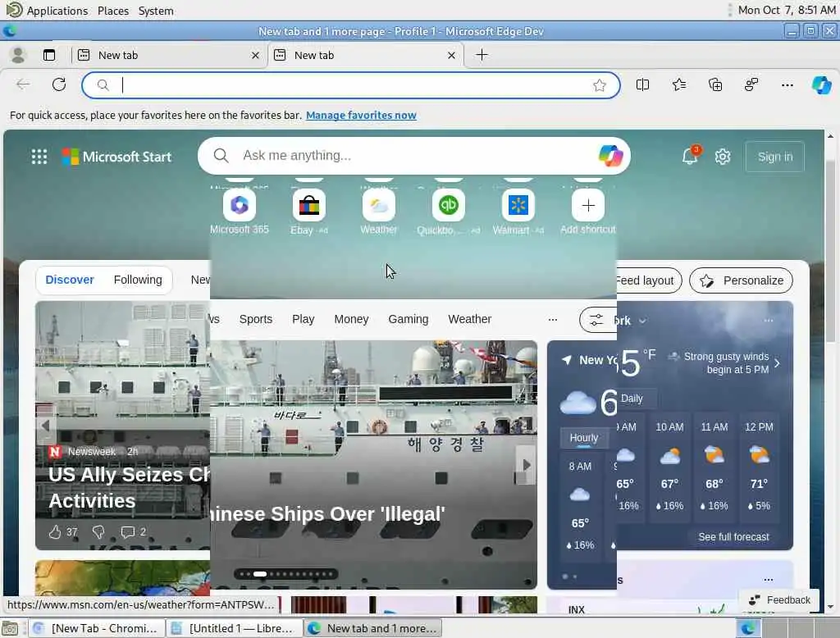Switch weather view to Daily
This screenshot has width=840, height=638.
point(632,399)
